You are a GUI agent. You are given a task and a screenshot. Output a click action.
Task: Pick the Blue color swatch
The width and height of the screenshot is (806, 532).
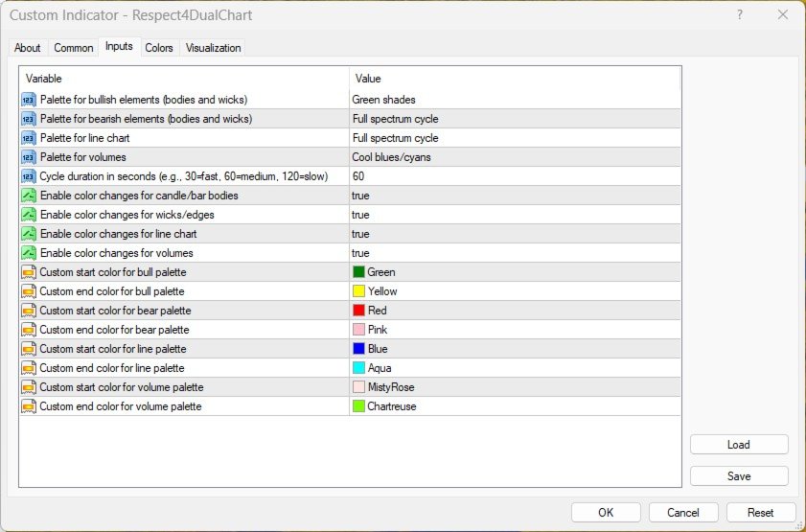click(358, 349)
